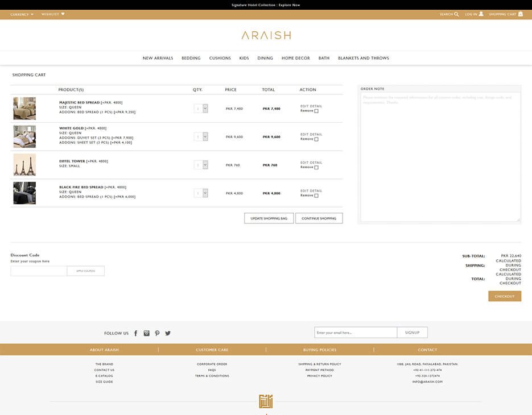Click the Black Fire Bed Spread product name

click(81, 187)
